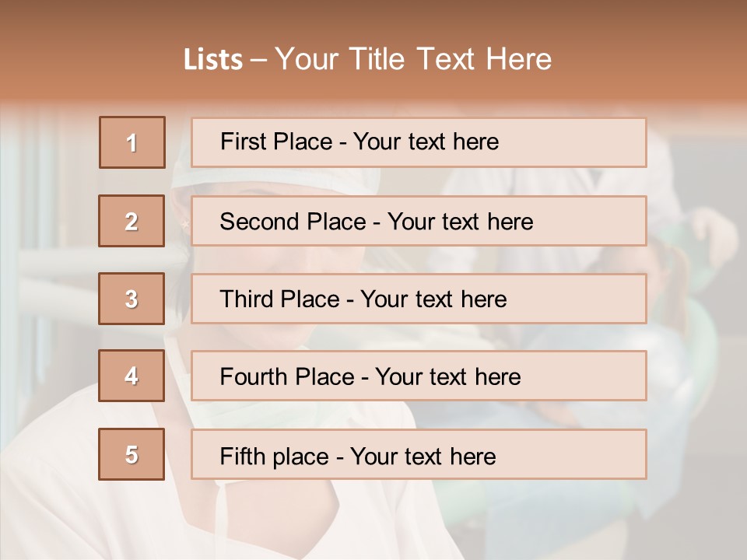Image resolution: width=747 pixels, height=560 pixels.
Task: Click the number 5 box
Action: (x=132, y=455)
